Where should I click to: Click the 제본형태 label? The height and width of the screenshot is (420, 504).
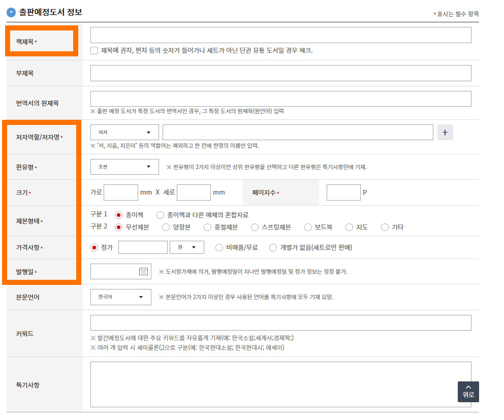pyautogui.click(x=28, y=221)
